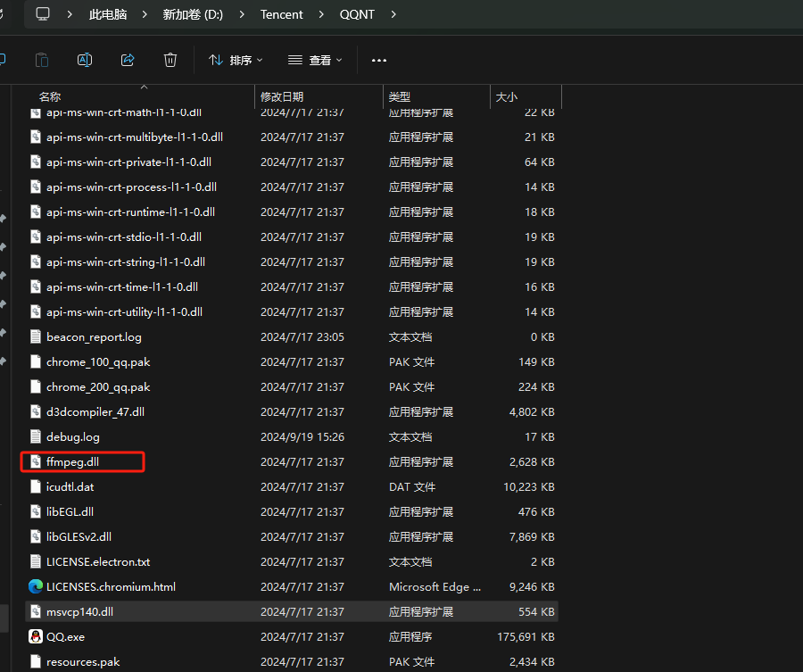The height and width of the screenshot is (672, 803).
Task: Click the dll icon of d3dcompiler_47.dll
Action: pyautogui.click(x=36, y=411)
